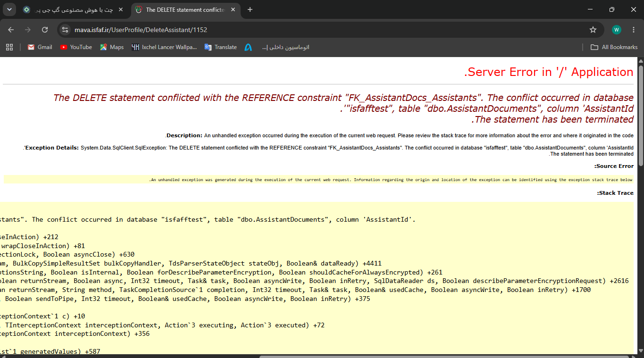Screen dimensions: 644x358
Task: Open the tab search dropdown arrow
Action: pos(9,9)
